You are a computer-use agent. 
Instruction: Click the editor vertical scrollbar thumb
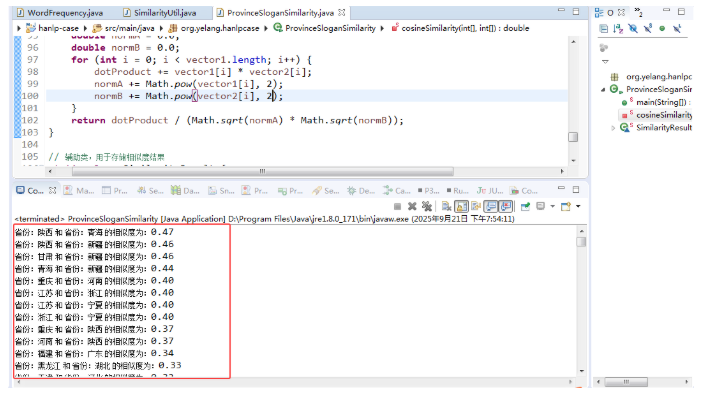tap(573, 137)
